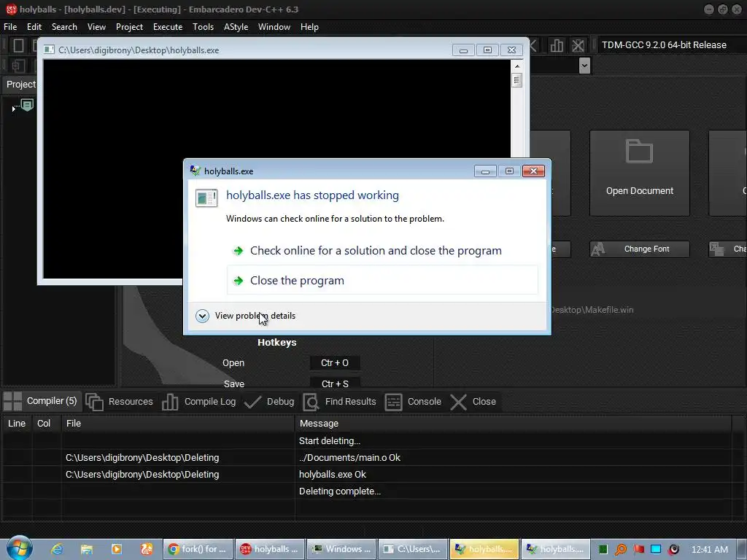This screenshot has width=747, height=560.
Task: Click the Ctr + O hotkey label
Action: click(x=334, y=363)
